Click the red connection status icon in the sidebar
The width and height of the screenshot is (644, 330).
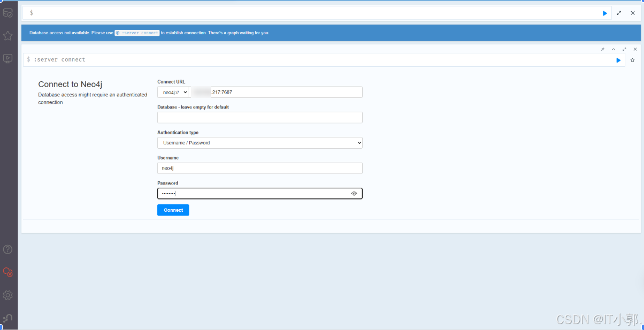point(8,272)
